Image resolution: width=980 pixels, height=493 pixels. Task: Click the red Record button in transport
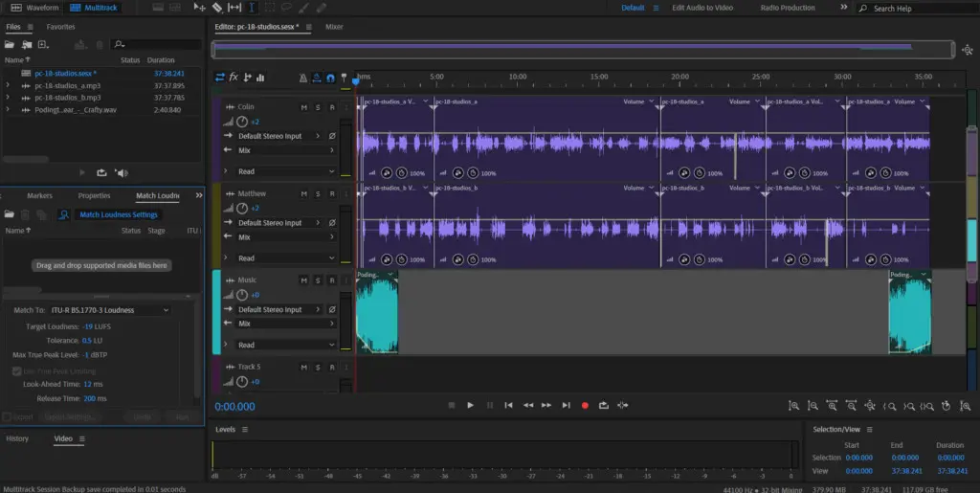point(585,405)
